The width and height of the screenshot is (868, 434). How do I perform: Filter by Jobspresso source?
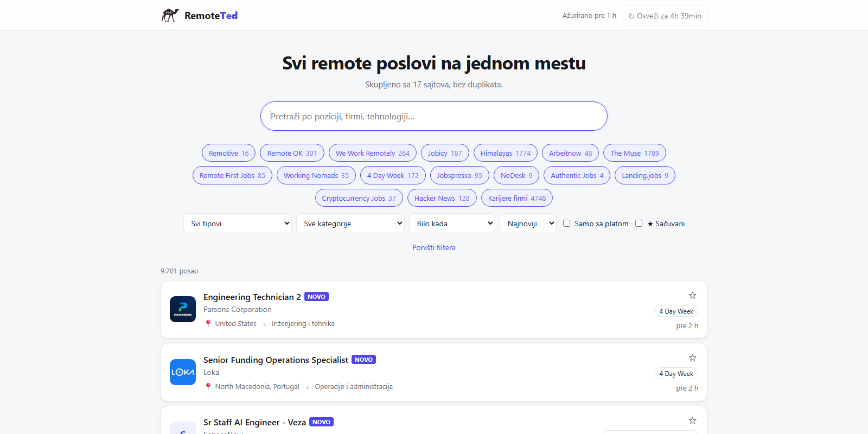tap(459, 175)
